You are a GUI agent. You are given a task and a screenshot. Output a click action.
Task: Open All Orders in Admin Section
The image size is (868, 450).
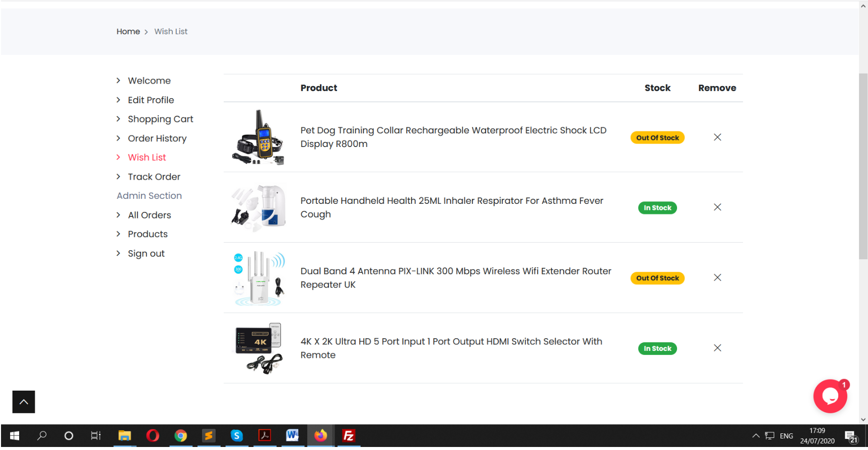coord(149,215)
